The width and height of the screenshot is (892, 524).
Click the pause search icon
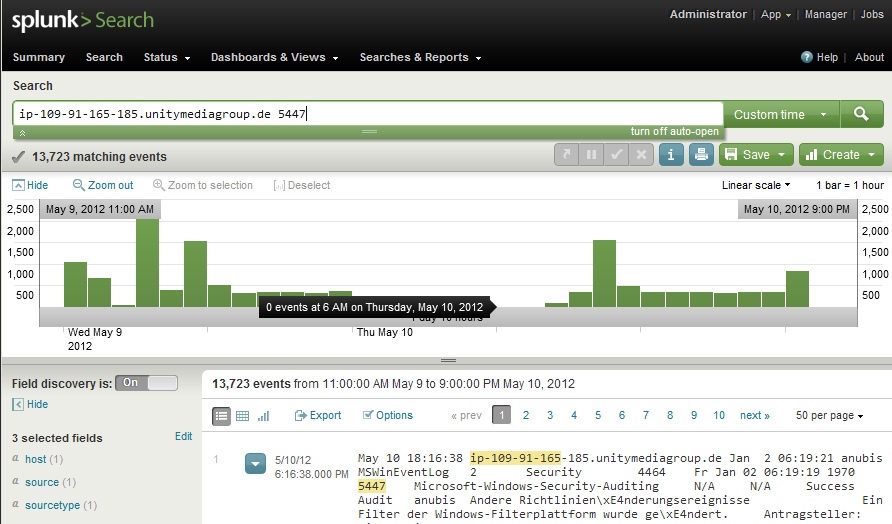pos(592,155)
